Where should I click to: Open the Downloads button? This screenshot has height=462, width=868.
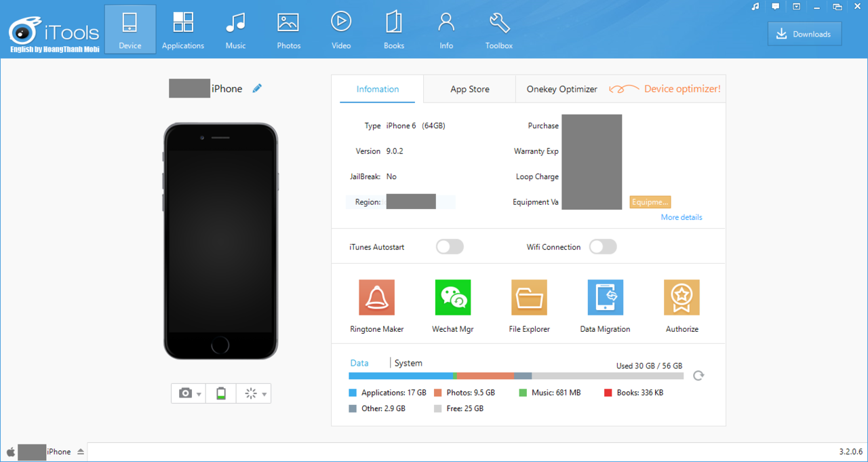(804, 34)
